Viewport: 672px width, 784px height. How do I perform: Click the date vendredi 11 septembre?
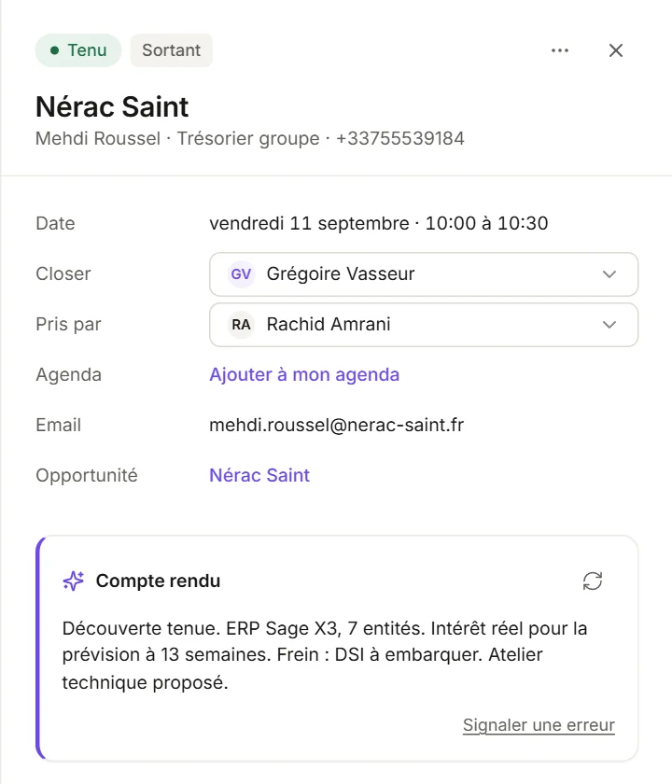[309, 223]
